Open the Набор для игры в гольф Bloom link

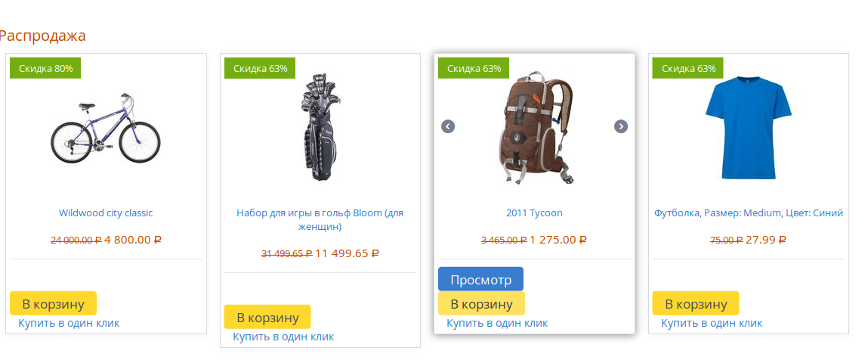(x=320, y=220)
